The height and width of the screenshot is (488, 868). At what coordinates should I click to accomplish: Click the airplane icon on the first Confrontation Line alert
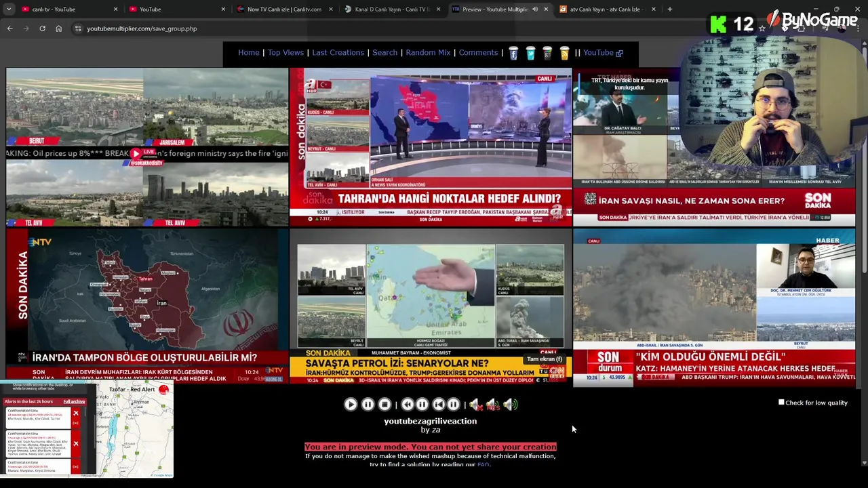pyautogui.click(x=75, y=413)
